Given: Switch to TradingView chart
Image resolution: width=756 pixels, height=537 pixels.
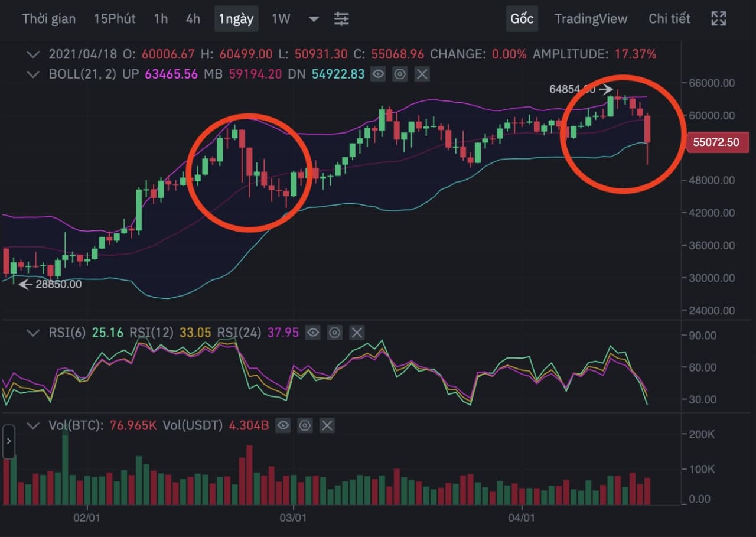Looking at the screenshot, I should 591,18.
